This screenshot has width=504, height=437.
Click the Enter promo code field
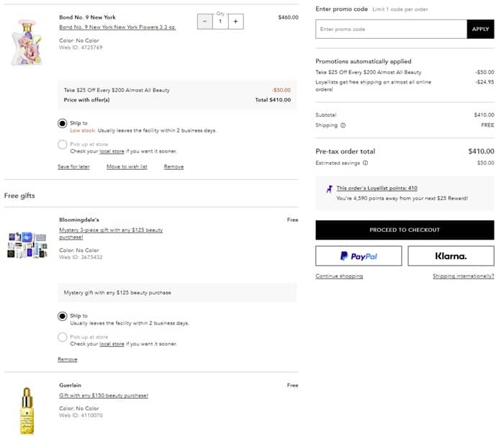coord(391,29)
